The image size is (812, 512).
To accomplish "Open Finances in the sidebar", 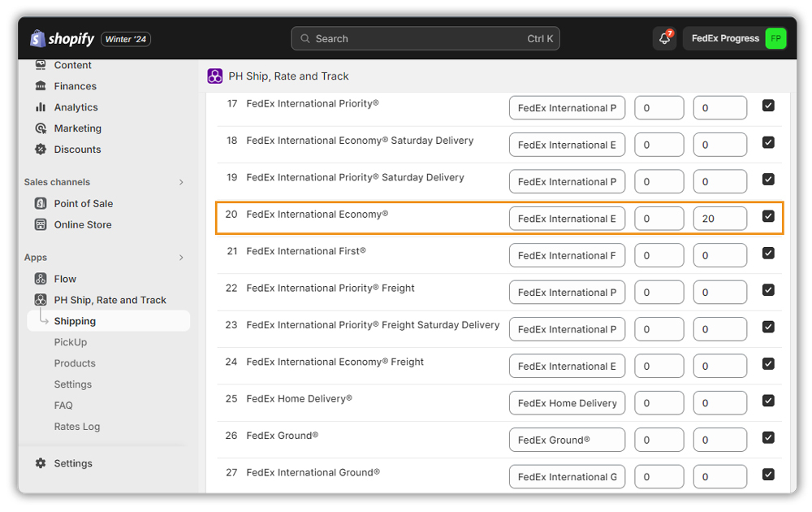I will 75,86.
